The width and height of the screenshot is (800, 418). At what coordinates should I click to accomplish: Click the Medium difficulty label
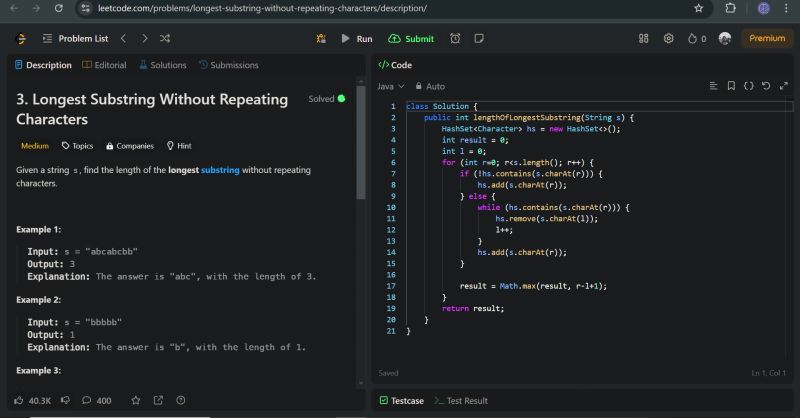35,146
